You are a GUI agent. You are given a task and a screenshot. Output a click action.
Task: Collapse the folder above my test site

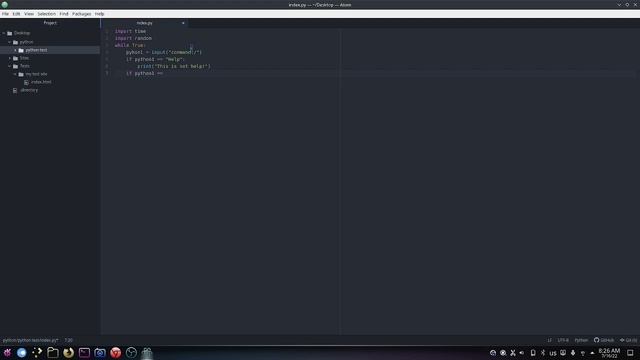click(10, 66)
